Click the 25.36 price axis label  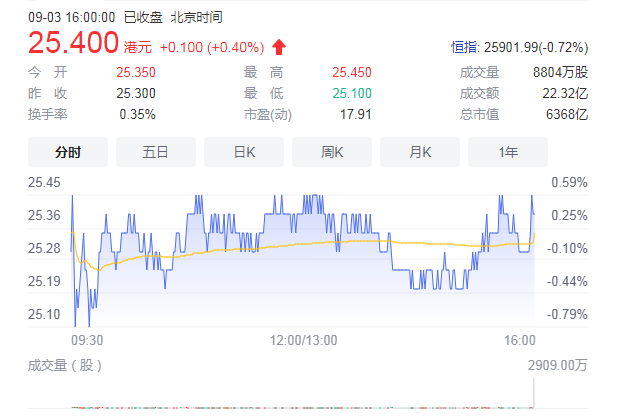click(x=44, y=216)
